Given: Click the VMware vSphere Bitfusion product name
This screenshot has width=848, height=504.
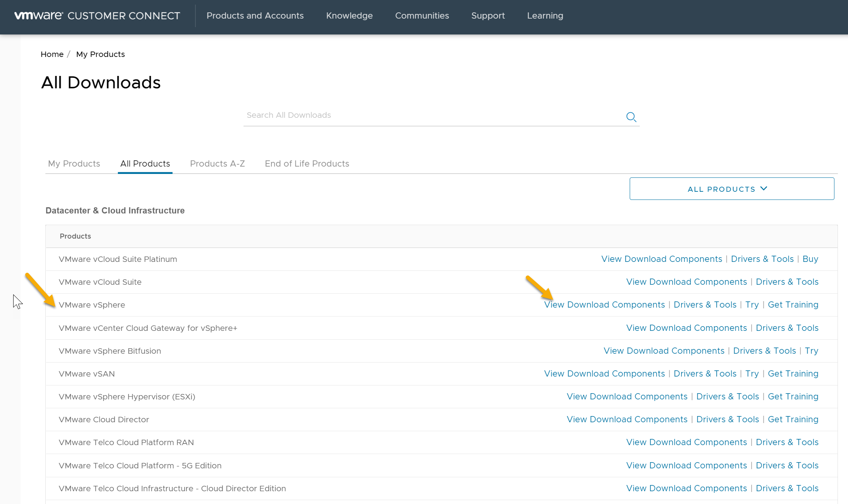Looking at the screenshot, I should (110, 351).
